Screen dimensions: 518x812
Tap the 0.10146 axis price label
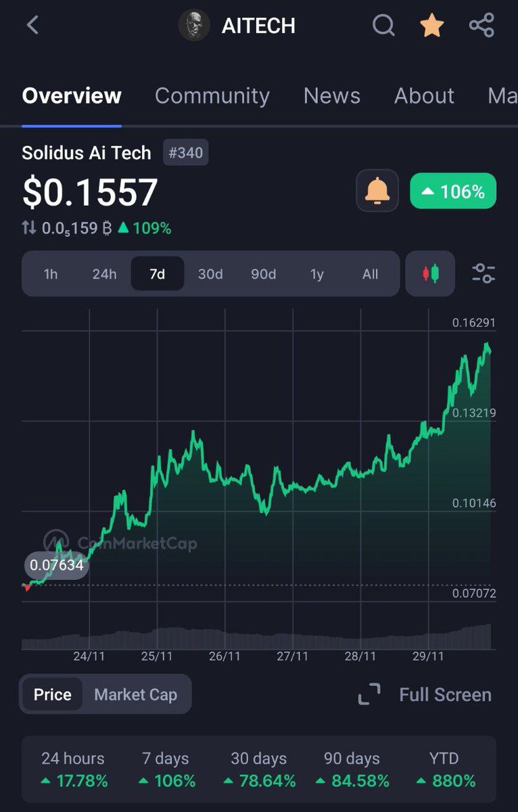click(474, 503)
